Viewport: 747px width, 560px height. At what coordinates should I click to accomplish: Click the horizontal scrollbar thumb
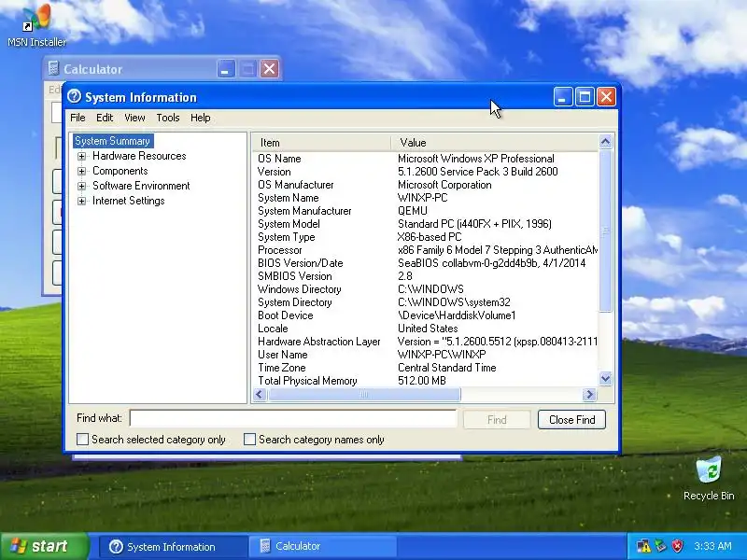[364, 394]
